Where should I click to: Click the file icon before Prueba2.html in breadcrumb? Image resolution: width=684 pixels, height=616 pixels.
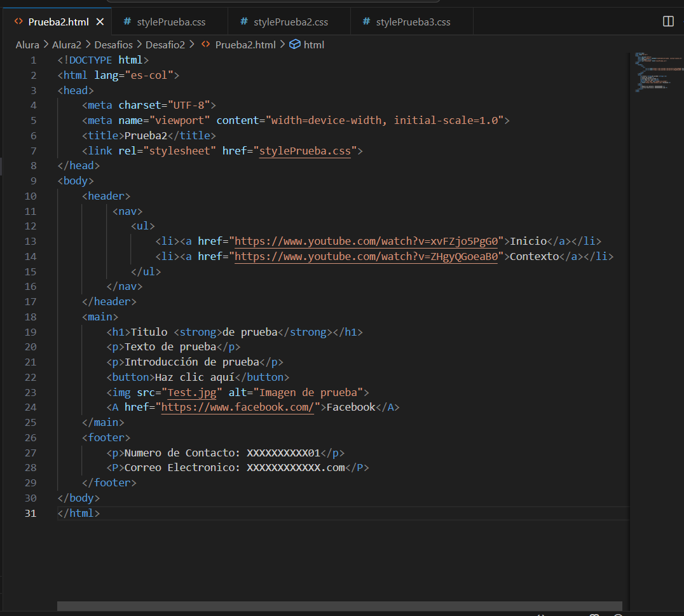tap(205, 44)
